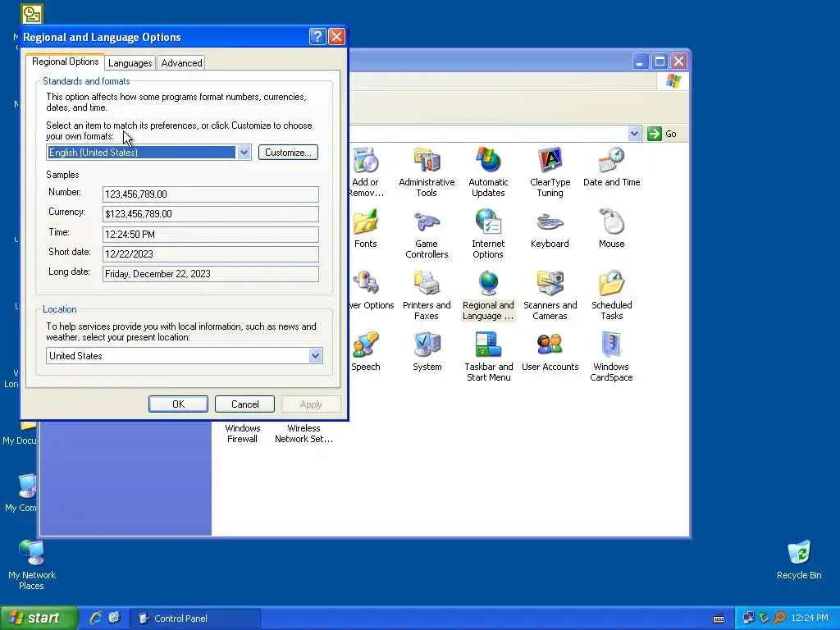Click the Customize... button
Screen dimensions: 840x630
288,152
